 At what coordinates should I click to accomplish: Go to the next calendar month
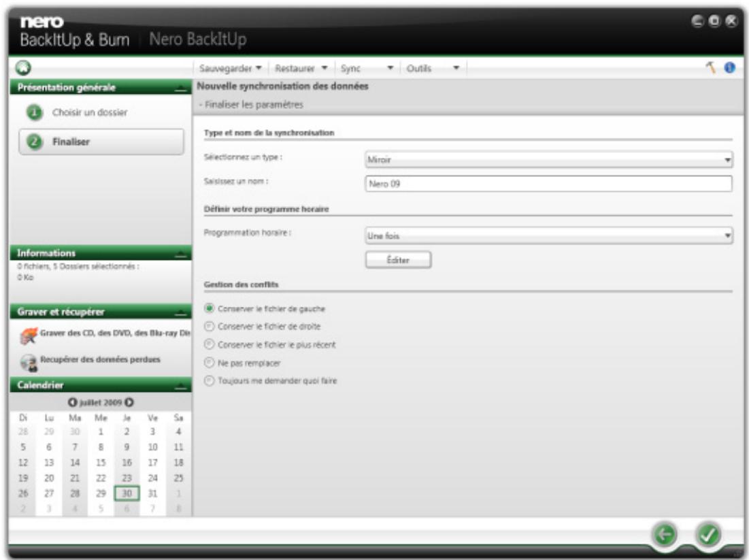coord(129,402)
